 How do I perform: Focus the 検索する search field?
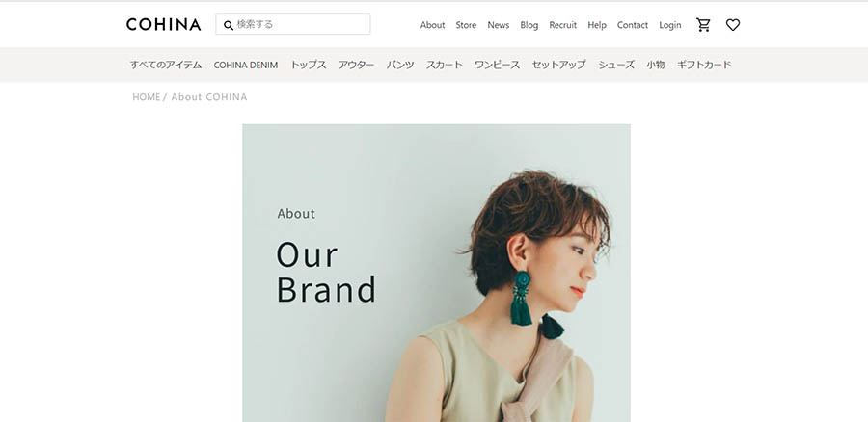click(x=293, y=24)
